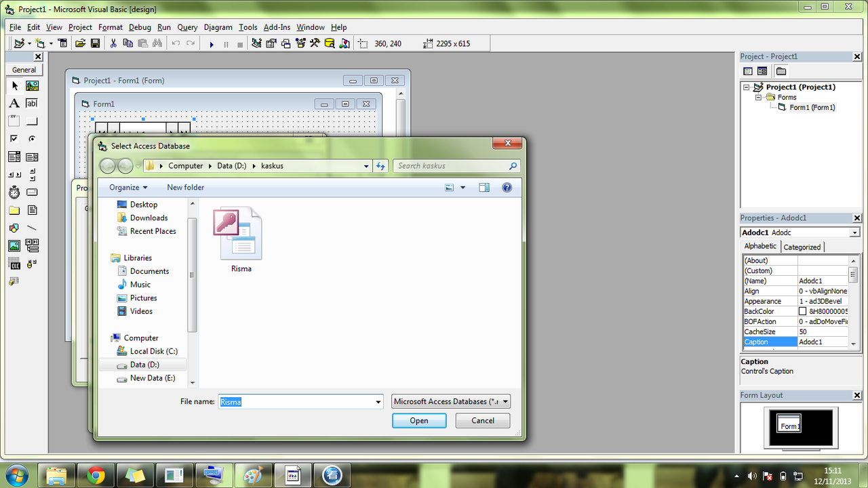Viewport: 868px width, 488px height.
Task: Click the Cut scissors icon
Action: click(113, 43)
